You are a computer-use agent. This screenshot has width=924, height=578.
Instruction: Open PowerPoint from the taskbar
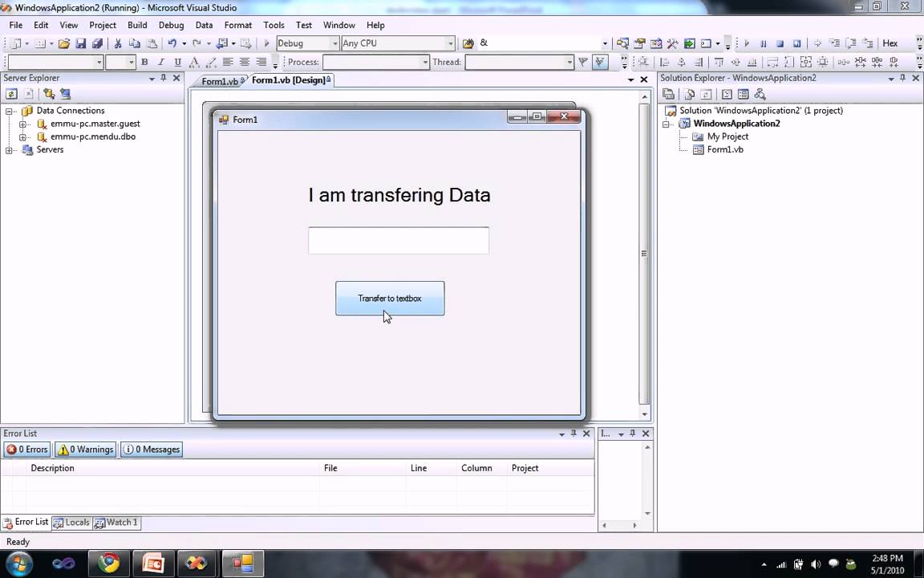[x=153, y=564]
